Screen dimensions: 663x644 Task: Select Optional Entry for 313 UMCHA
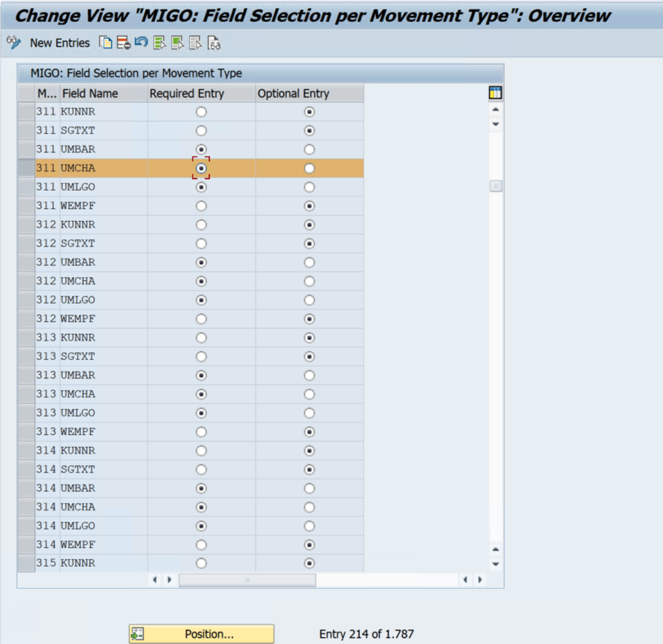pyautogui.click(x=309, y=394)
